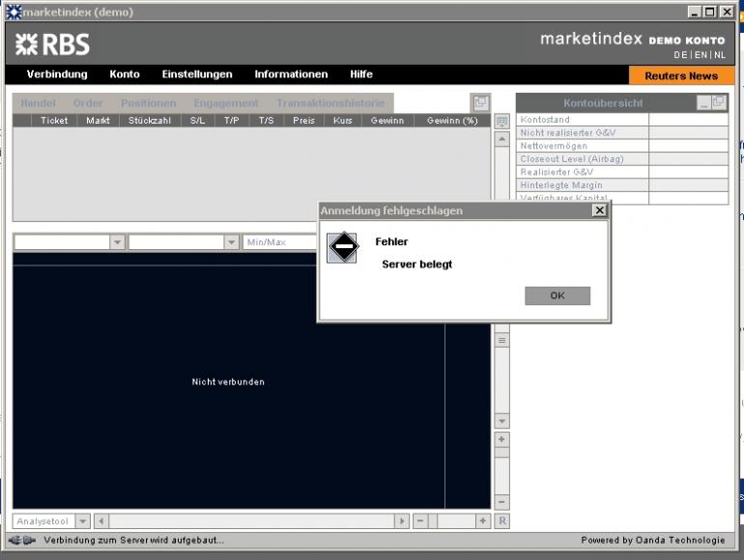Select the Handel tab
This screenshot has height=560, width=744.
pyautogui.click(x=39, y=103)
